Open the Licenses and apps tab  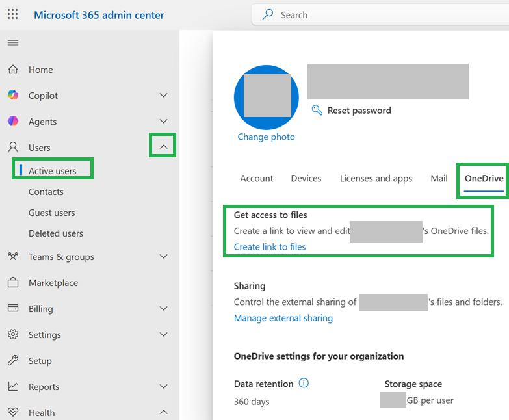point(376,179)
